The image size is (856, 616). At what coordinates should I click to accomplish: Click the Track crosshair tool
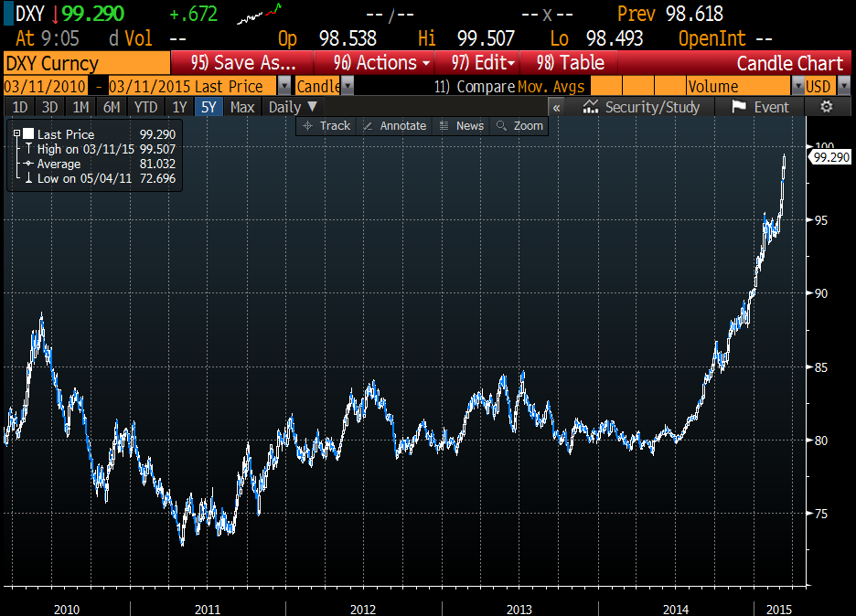point(326,126)
